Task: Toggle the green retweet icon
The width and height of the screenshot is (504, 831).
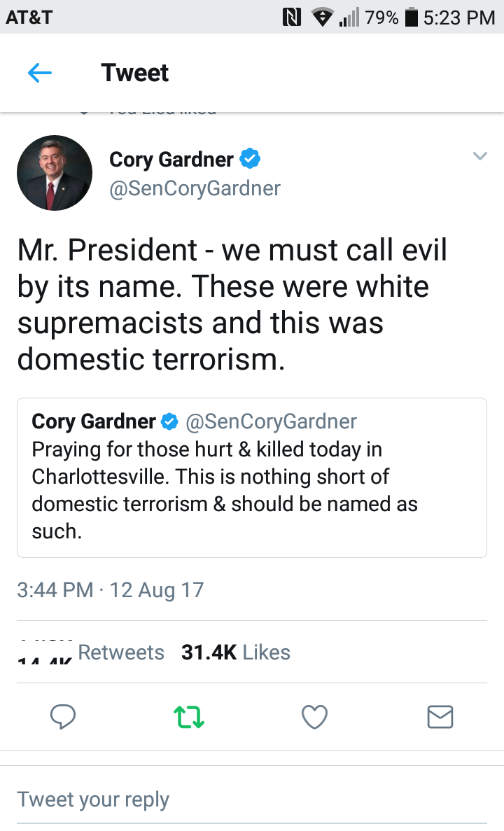Action: pos(189,716)
